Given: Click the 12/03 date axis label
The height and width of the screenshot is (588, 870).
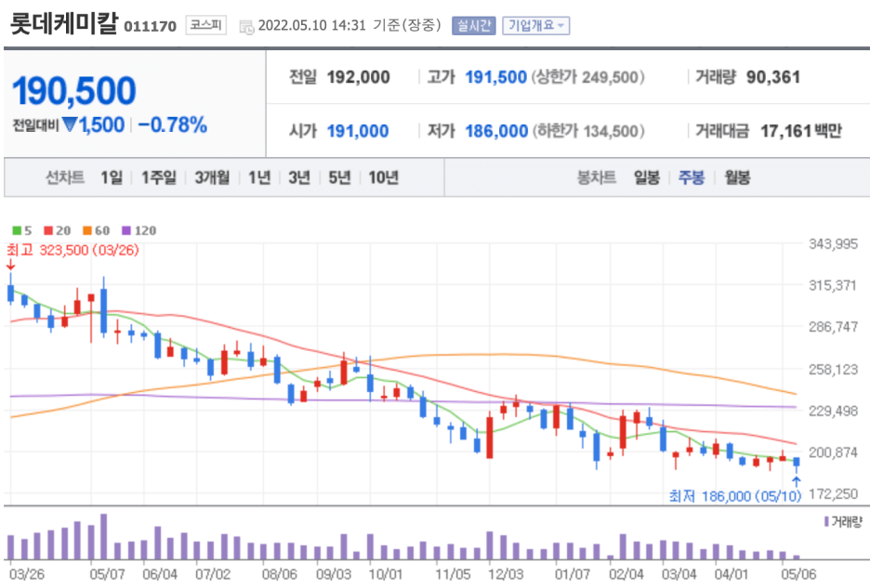Looking at the screenshot, I should (x=506, y=574).
